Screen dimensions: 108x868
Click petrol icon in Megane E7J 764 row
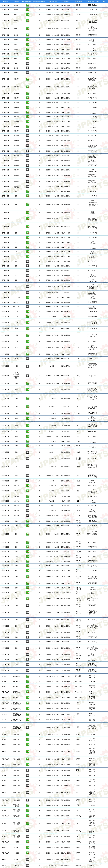click(28, 734)
